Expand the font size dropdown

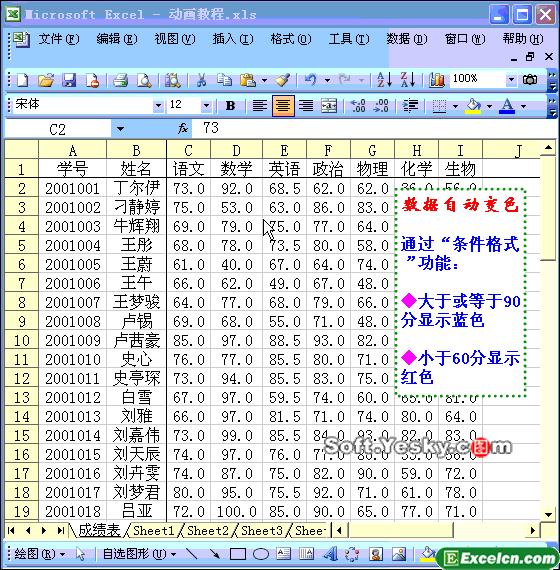[206, 106]
